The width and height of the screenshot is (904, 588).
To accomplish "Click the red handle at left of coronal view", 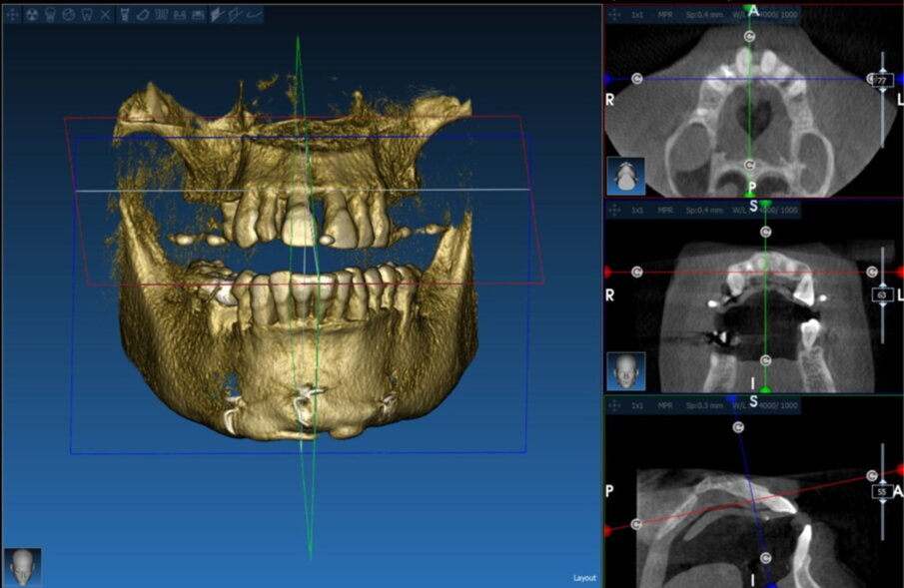I will click(x=609, y=272).
